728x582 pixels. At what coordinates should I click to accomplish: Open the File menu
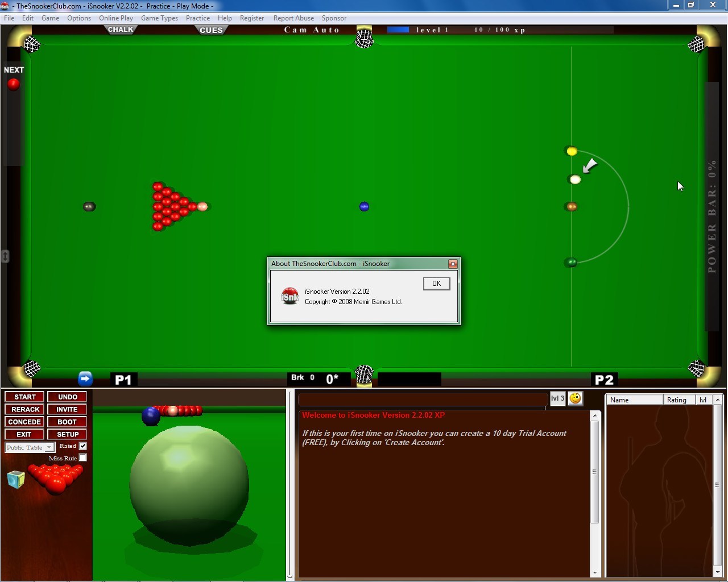[x=9, y=18]
